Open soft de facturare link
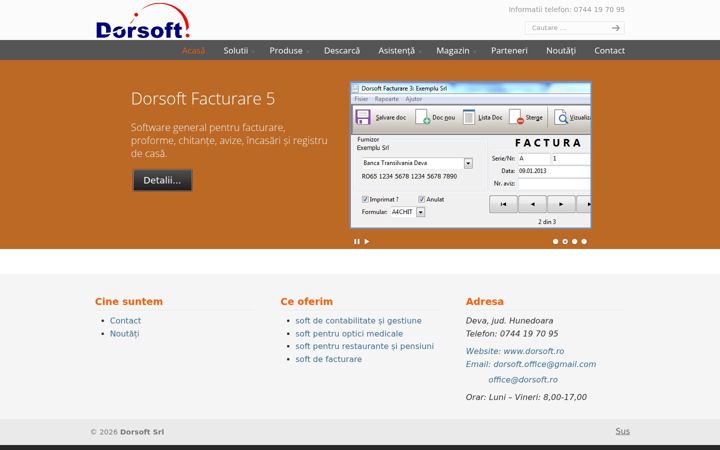The image size is (720, 450). [328, 359]
